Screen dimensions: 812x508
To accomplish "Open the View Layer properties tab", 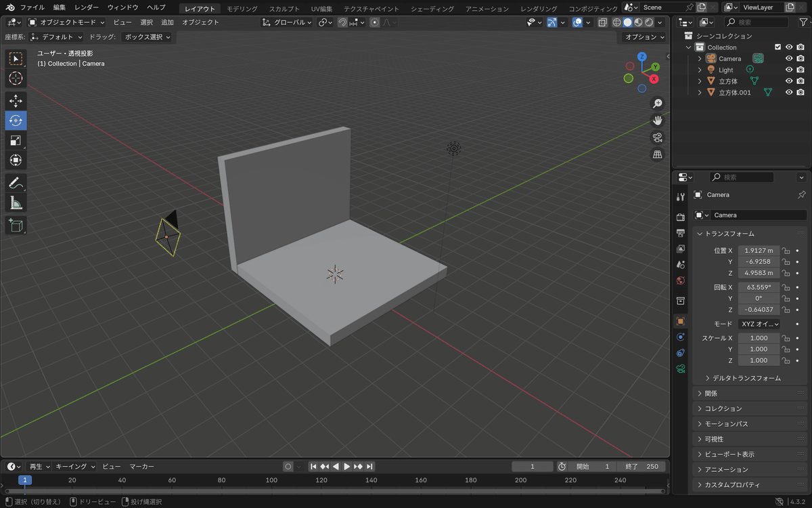I will pos(681,249).
